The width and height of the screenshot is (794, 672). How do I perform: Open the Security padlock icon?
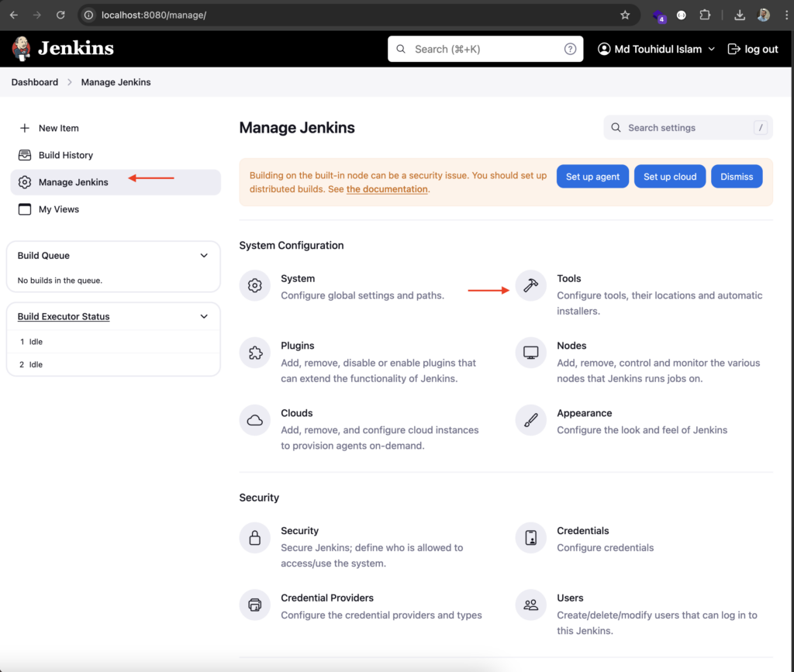[x=254, y=537]
